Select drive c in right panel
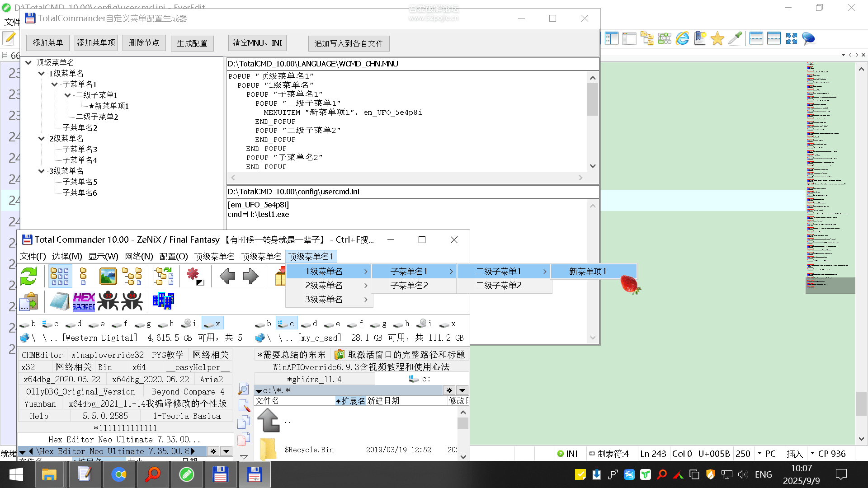The height and width of the screenshot is (488, 868). pyautogui.click(x=287, y=324)
